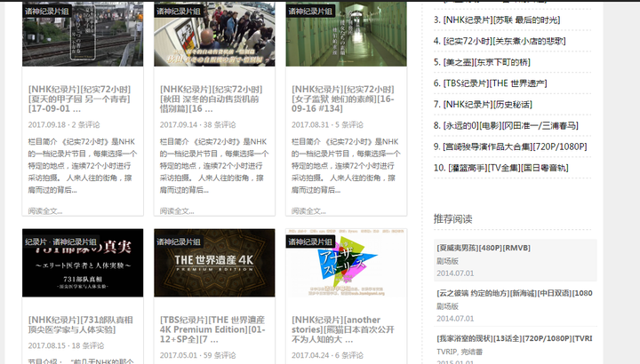The height and width of the screenshot is (364, 640).
Task: Open the another stories card thumbnail
Action: pyautogui.click(x=346, y=263)
